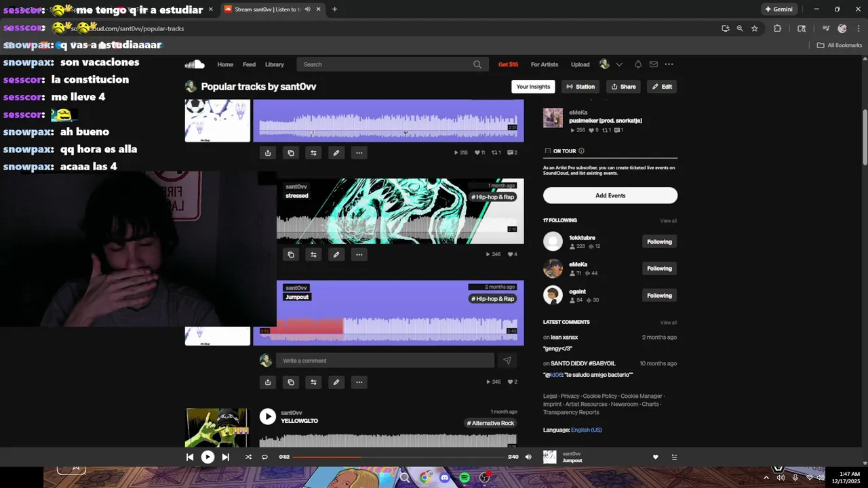
Task: Repost the Jumpout track
Action: click(313, 382)
